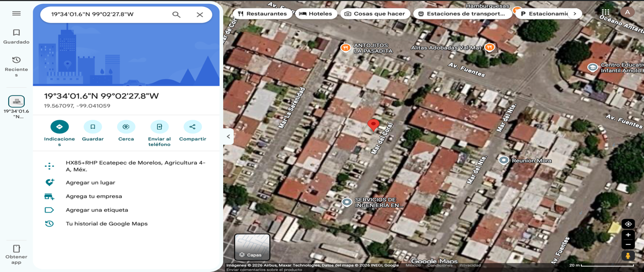Open Recientes history in sidebar
Image resolution: width=644 pixels, height=272 pixels.
[16, 67]
